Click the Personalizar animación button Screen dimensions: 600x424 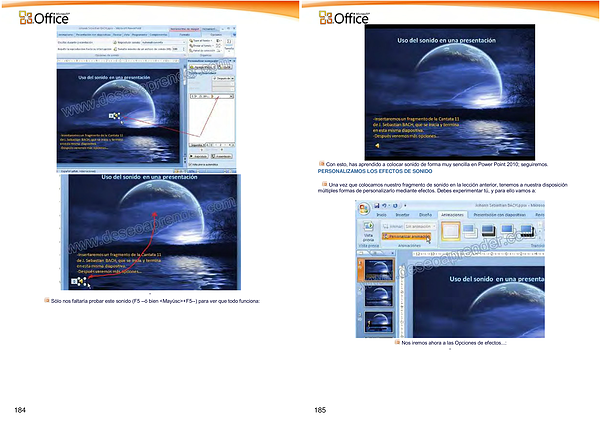[407, 236]
